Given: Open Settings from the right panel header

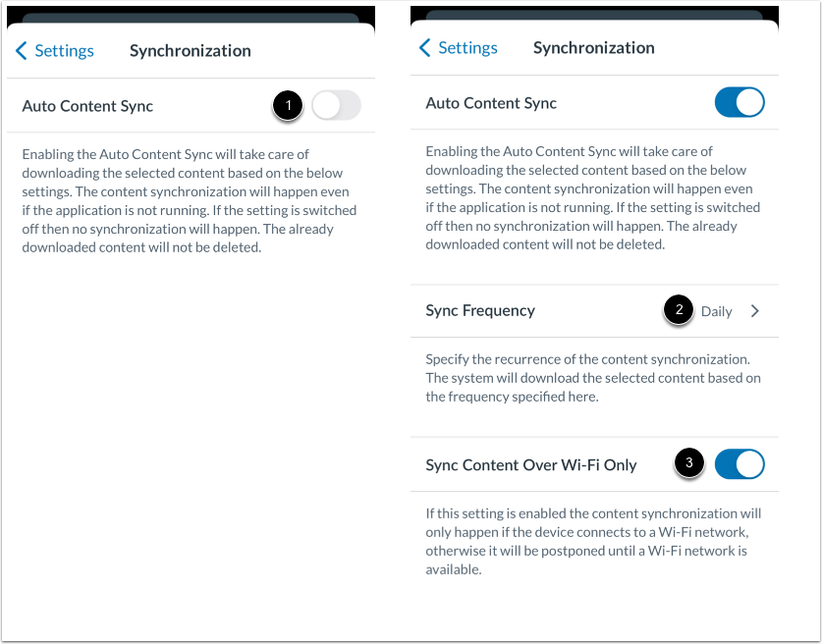Looking at the screenshot, I should 468,47.
